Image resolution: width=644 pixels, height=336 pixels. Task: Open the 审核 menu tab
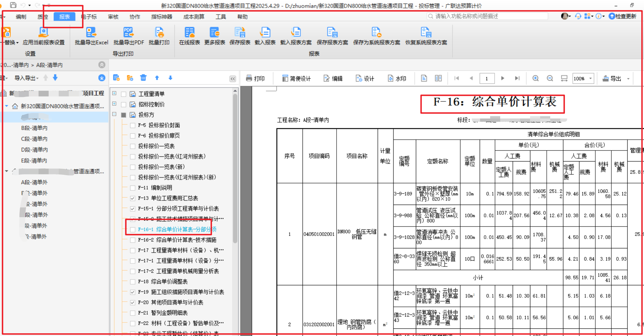point(113,17)
